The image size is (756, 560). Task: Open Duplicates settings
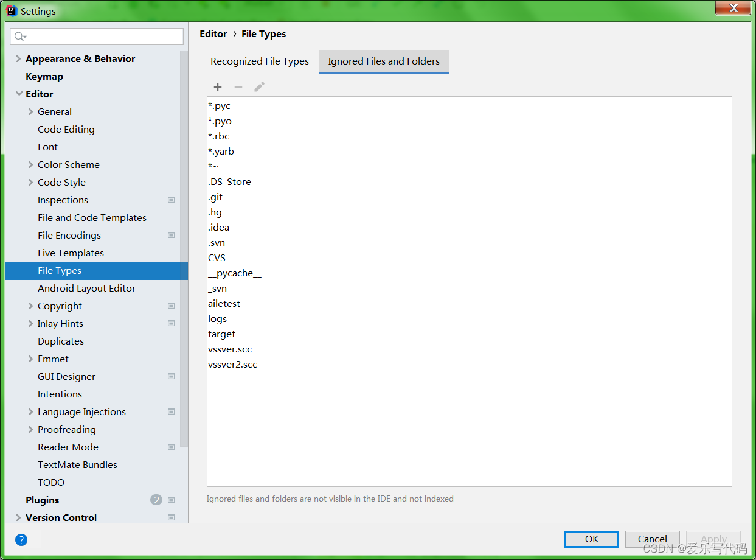click(x=61, y=341)
